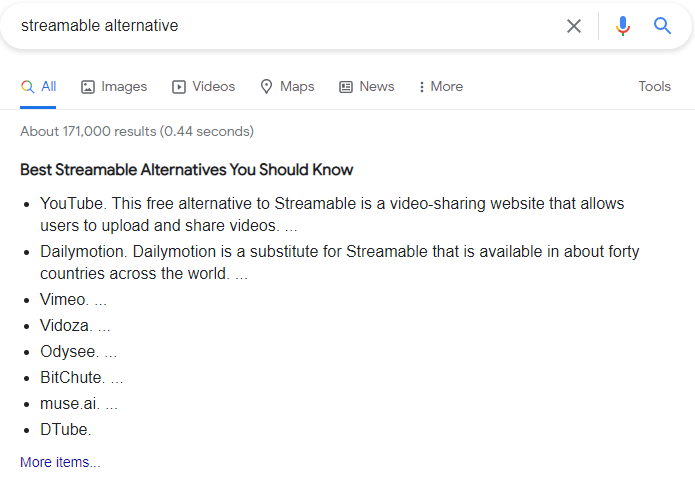Viewport: 695px width, 477px height.
Task: Switch to the Videos tab
Action: click(x=203, y=86)
